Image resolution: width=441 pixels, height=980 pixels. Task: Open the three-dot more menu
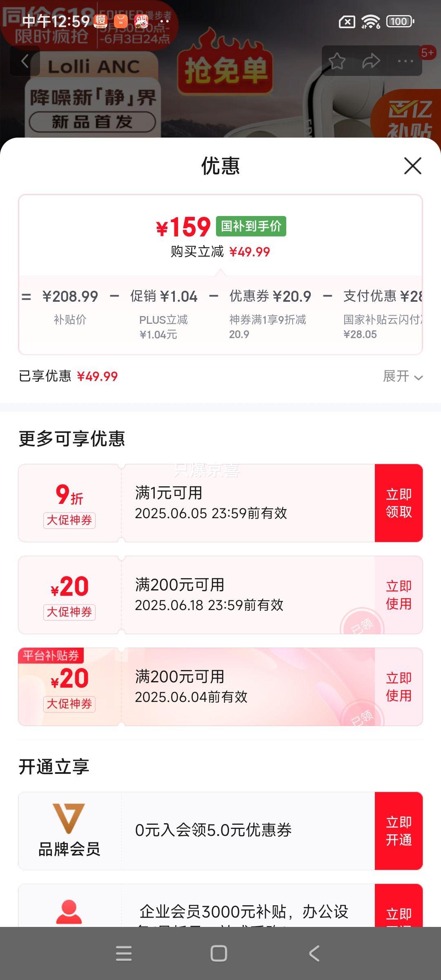(x=405, y=61)
